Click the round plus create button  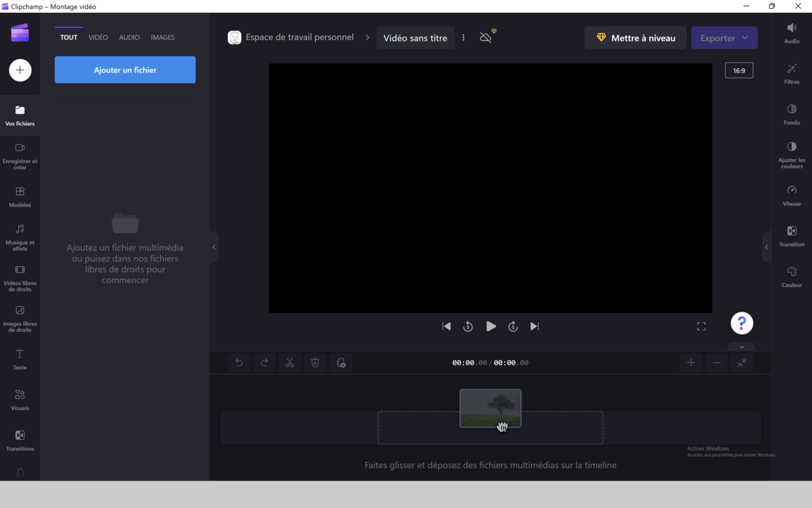coord(20,70)
